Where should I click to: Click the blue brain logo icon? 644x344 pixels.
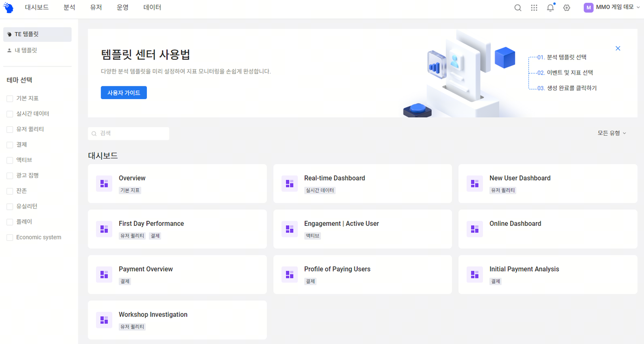click(x=9, y=8)
